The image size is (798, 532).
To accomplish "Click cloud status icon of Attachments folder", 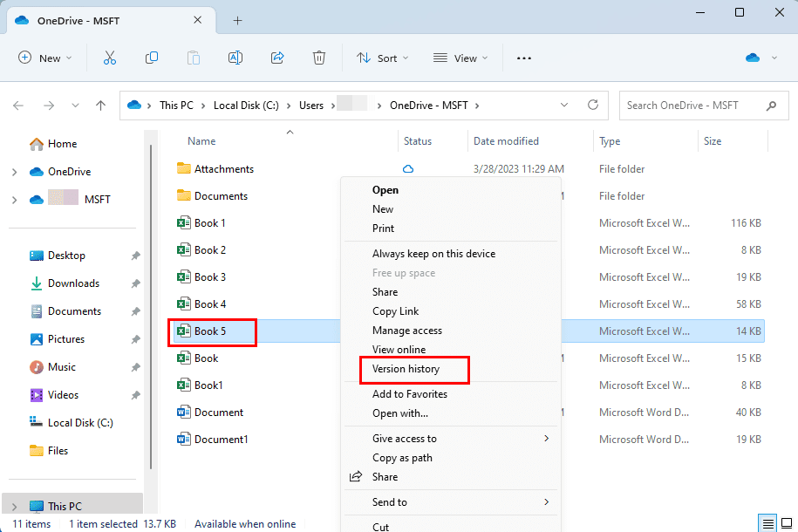I will tap(408, 169).
